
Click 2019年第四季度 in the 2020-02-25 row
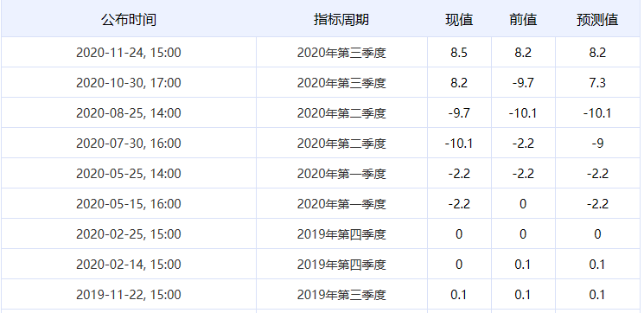click(x=341, y=234)
